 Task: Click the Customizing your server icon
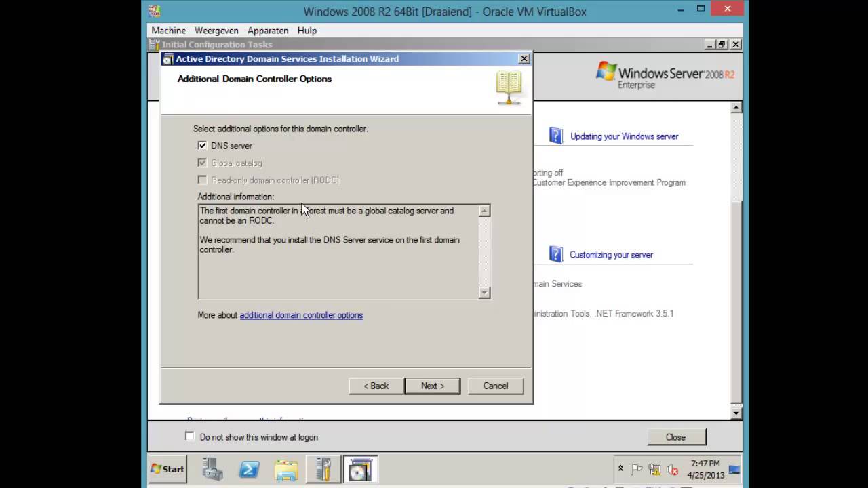(x=556, y=254)
